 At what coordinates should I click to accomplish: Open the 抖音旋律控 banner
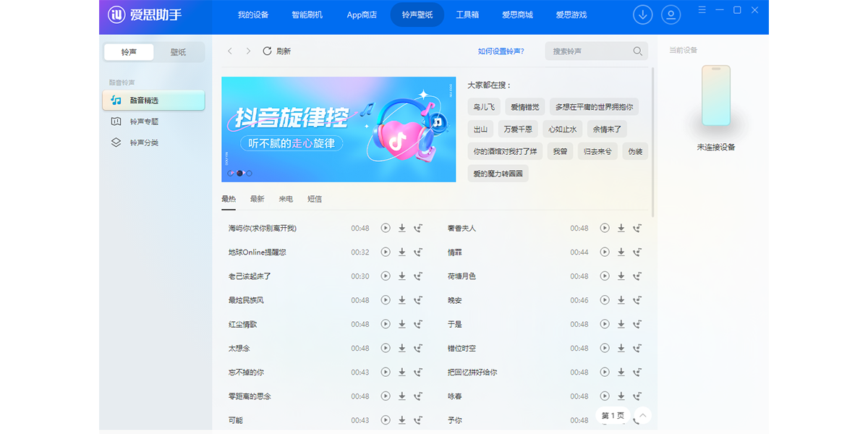click(x=339, y=129)
